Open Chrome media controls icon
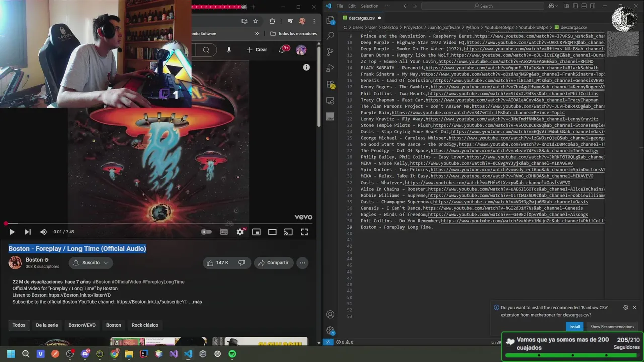This screenshot has height=362, width=644. point(290,21)
